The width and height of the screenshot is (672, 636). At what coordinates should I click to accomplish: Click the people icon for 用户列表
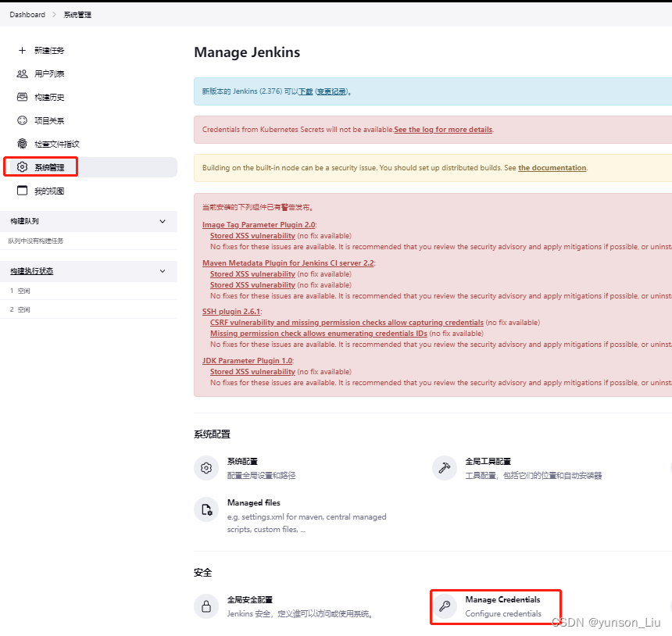point(23,73)
